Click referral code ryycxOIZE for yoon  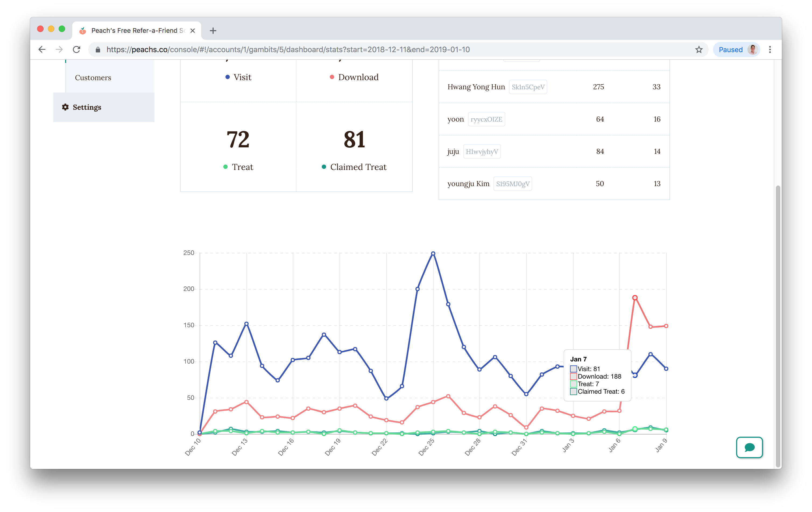point(486,119)
